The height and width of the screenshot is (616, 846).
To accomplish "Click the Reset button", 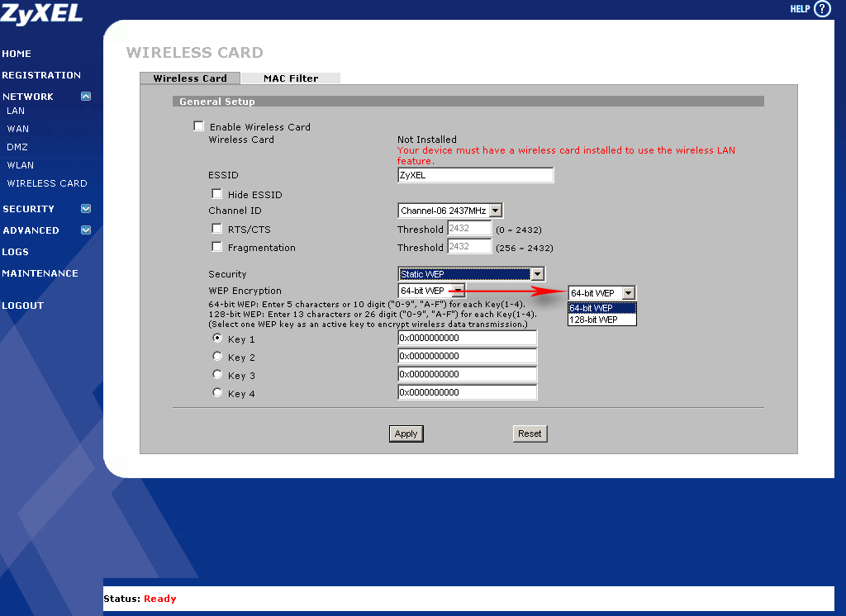I will (x=530, y=434).
